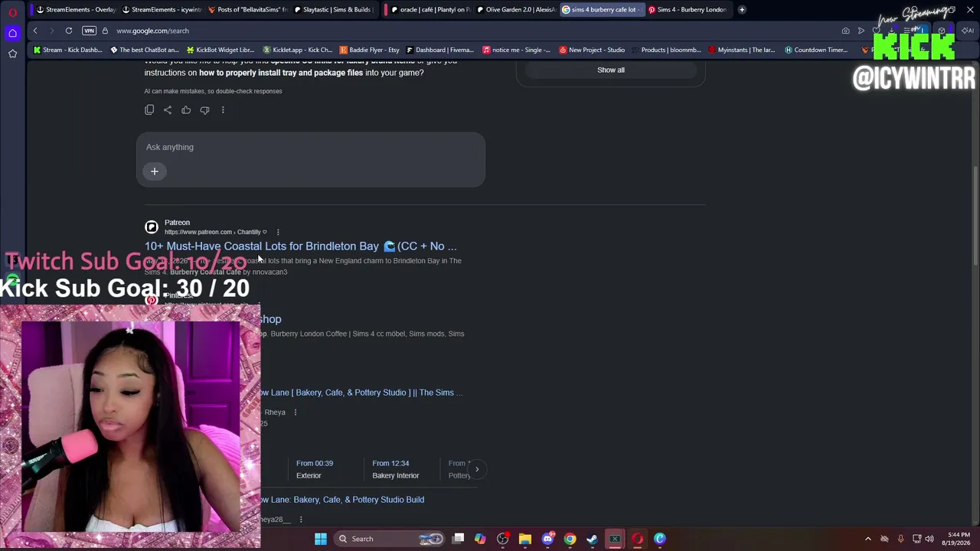Open Discord from the taskbar
The width and height of the screenshot is (980, 551).
[547, 539]
